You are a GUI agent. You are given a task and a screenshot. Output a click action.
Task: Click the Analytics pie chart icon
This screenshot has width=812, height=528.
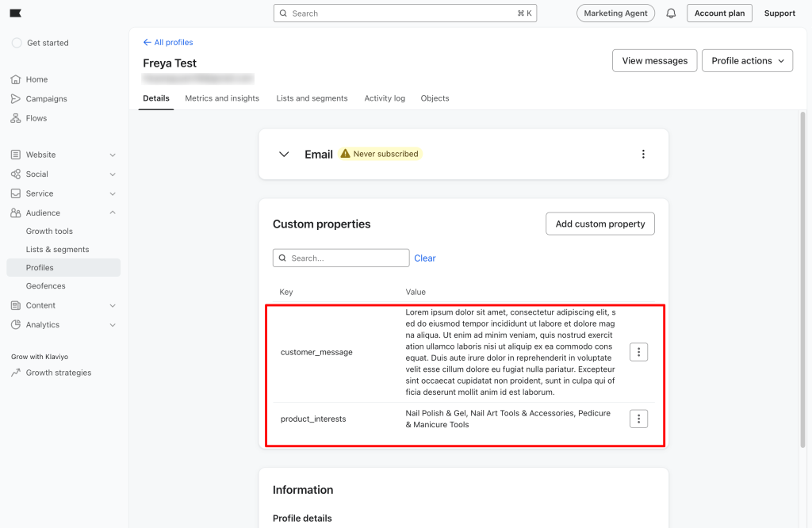click(x=16, y=324)
